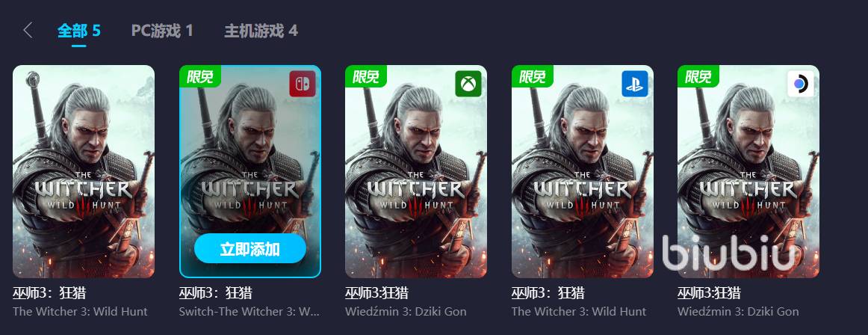Click the Xbox platform icon
The height and width of the screenshot is (335, 868).
(x=468, y=84)
